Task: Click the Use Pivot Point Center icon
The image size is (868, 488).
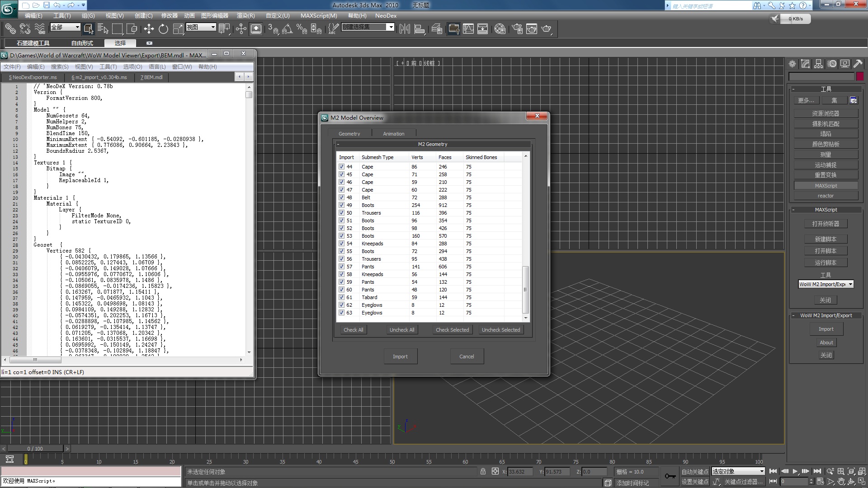Action: click(224, 29)
